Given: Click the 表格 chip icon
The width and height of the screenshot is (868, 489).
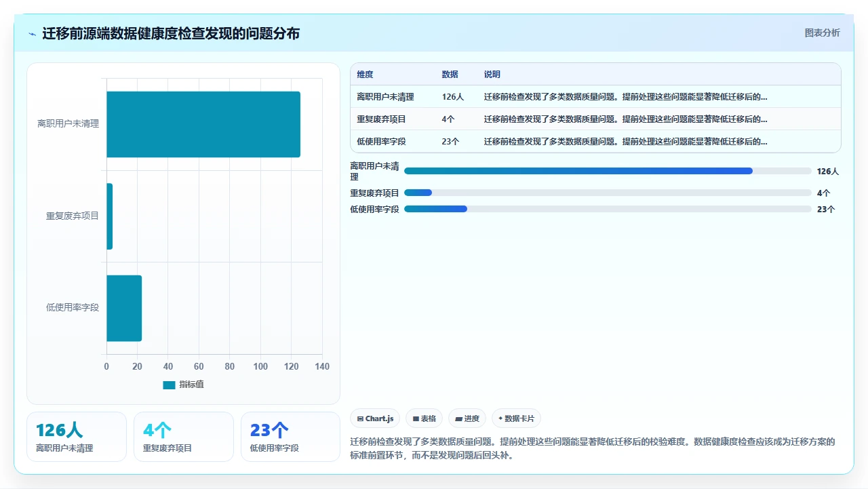Looking at the screenshot, I should point(416,418).
